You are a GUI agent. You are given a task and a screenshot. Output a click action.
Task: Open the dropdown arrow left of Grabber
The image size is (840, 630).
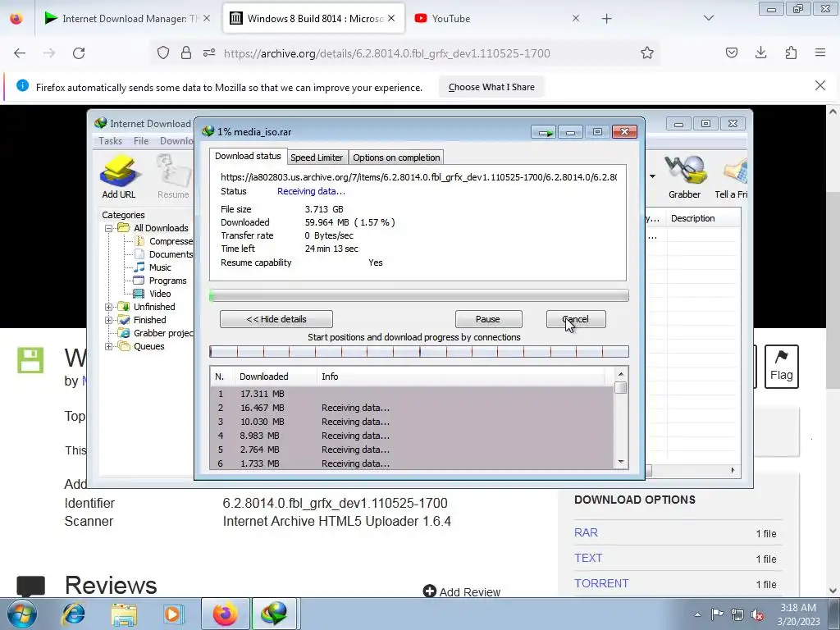coord(652,176)
